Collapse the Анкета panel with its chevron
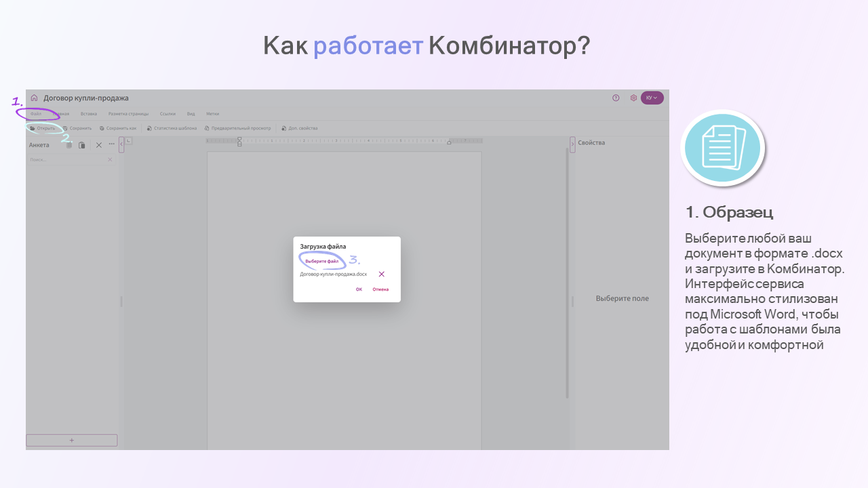 click(121, 143)
